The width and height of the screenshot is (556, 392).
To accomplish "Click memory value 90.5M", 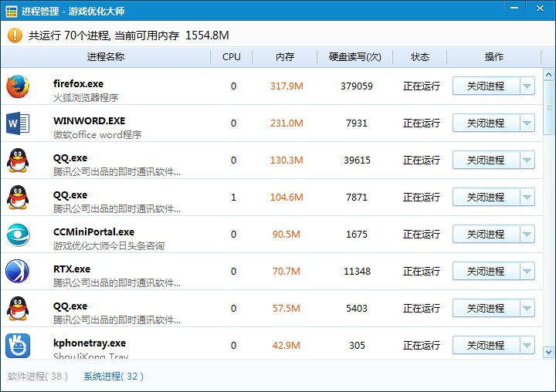I will coord(286,235).
